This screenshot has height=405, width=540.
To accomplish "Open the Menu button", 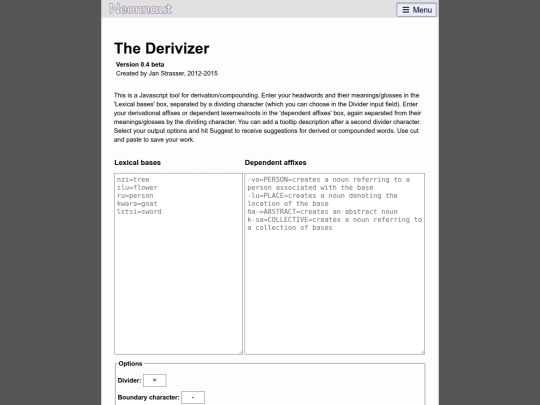I will coord(416,10).
